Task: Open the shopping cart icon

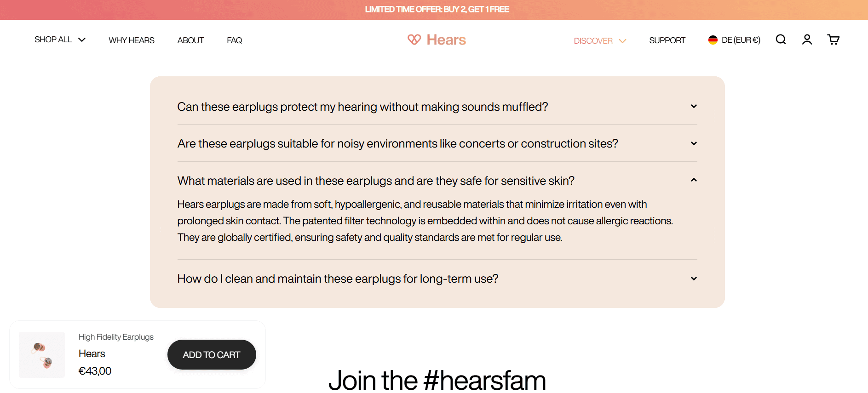Action: pos(833,40)
